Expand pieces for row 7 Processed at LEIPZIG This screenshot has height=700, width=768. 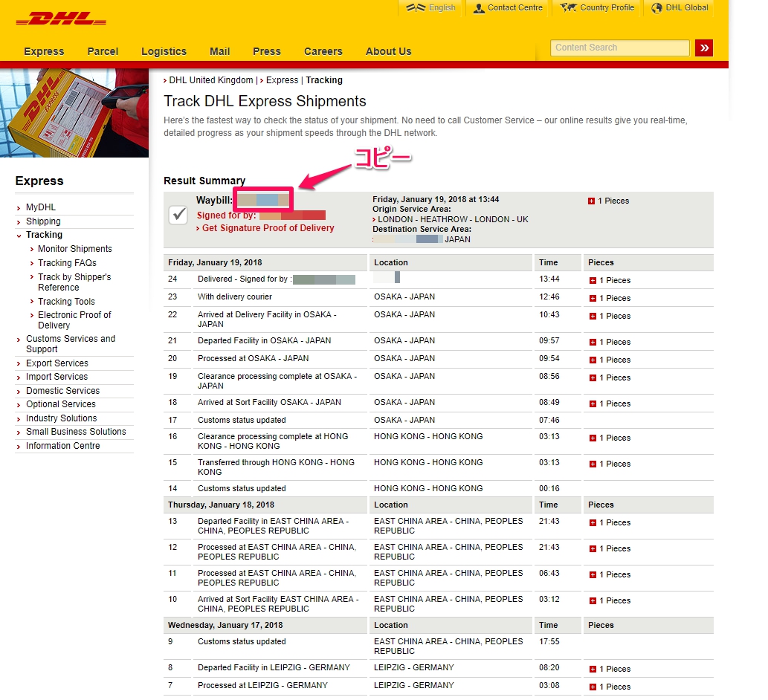(x=593, y=687)
